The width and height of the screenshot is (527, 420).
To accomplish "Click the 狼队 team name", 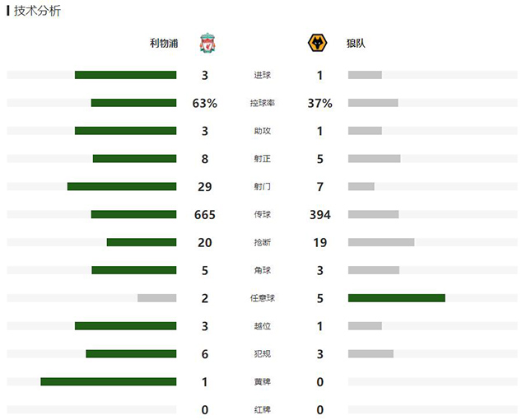I will tap(356, 44).
